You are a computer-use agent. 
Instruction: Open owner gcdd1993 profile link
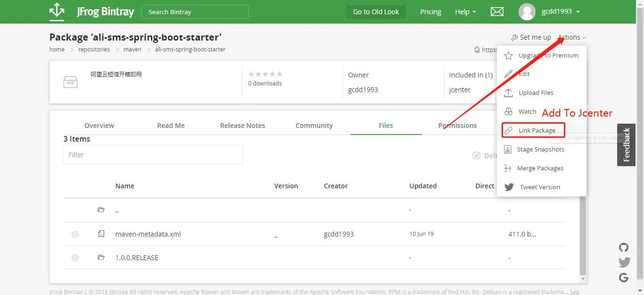[x=363, y=90]
